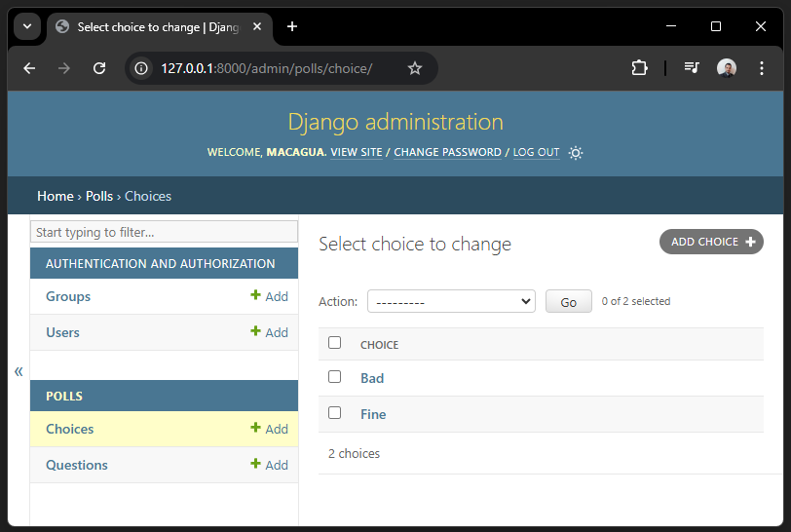Open Questions in the sidebar
The image size is (791, 532).
[x=77, y=465]
